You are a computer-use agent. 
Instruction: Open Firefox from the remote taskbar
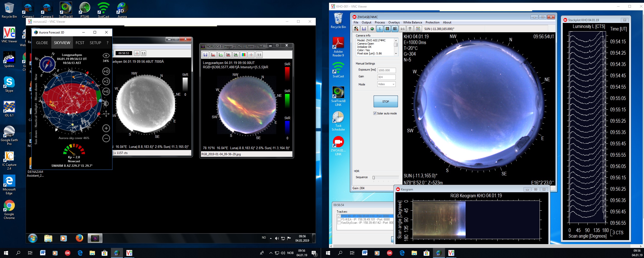coord(79,238)
